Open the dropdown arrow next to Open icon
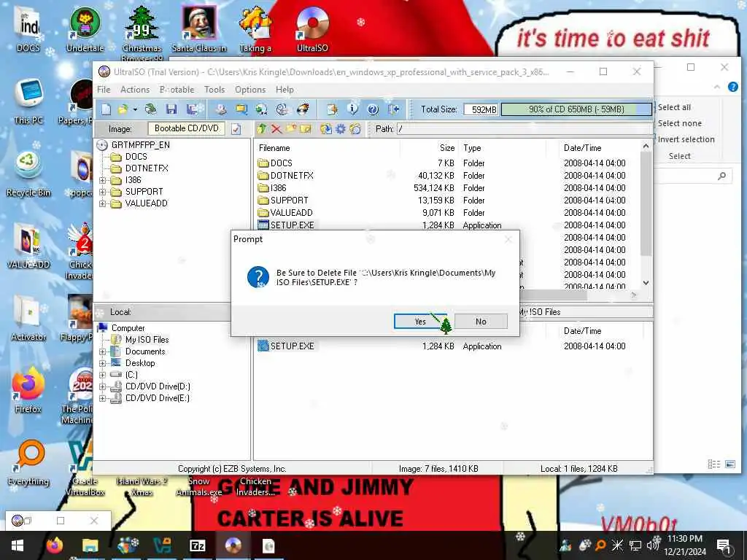Viewport: 747px width, 560px height. 135,110
